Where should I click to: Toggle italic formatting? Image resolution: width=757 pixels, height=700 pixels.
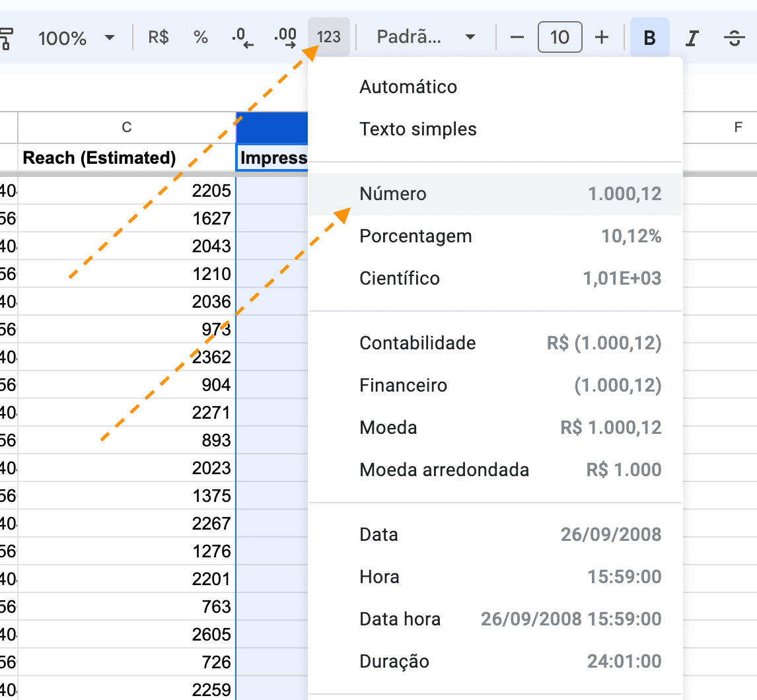(692, 38)
